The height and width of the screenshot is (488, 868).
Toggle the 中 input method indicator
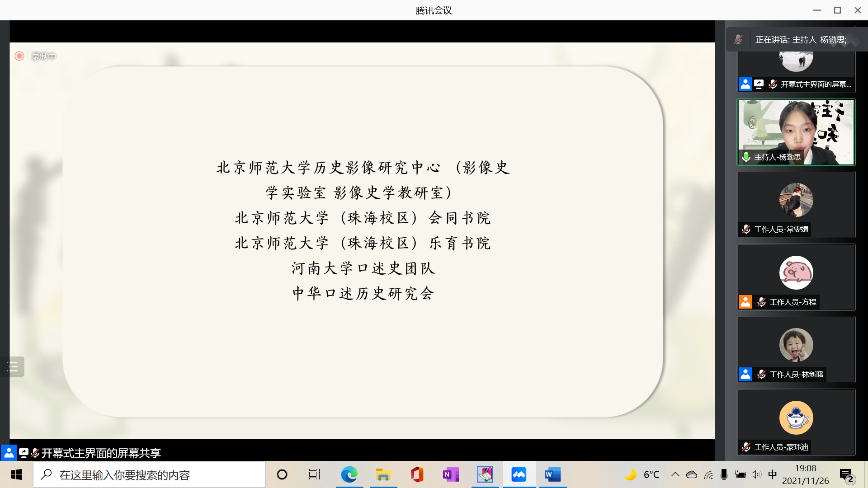point(773,474)
